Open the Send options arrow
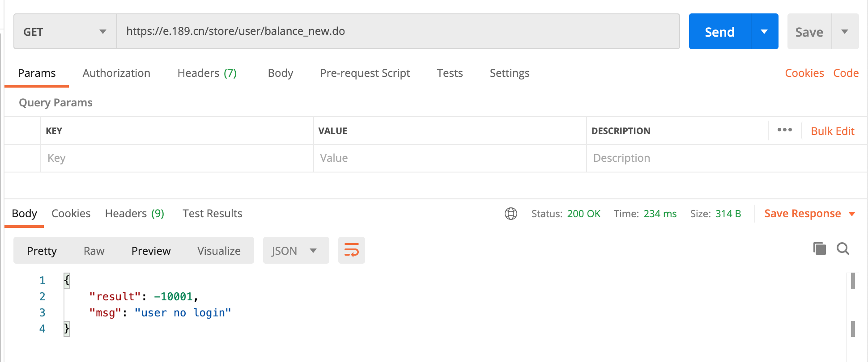 pyautogui.click(x=764, y=32)
